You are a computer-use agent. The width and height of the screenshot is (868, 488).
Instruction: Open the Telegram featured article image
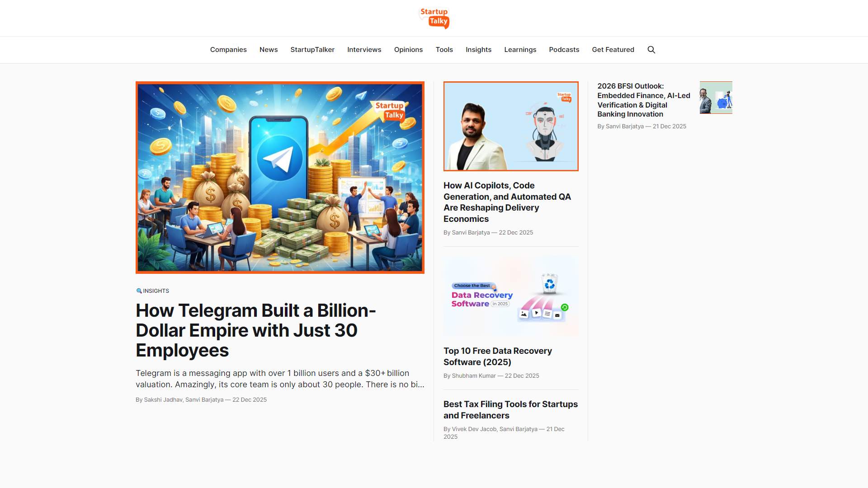pos(280,178)
